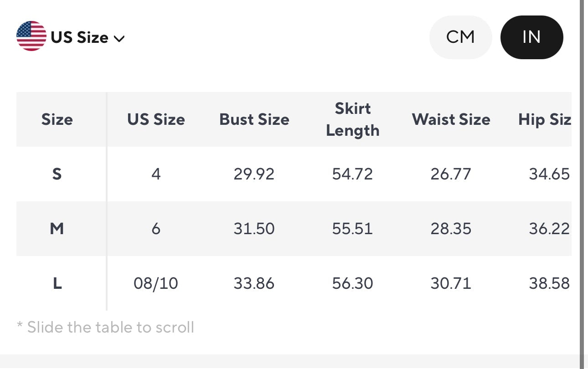The height and width of the screenshot is (369, 588).
Task: Click the 55.51 skirt length for size M
Action: coord(352,228)
